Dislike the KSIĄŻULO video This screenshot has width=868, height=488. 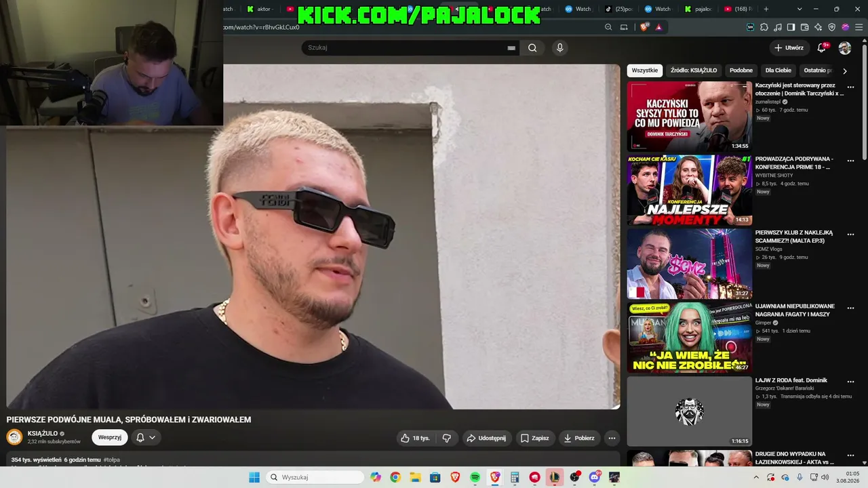tap(447, 438)
